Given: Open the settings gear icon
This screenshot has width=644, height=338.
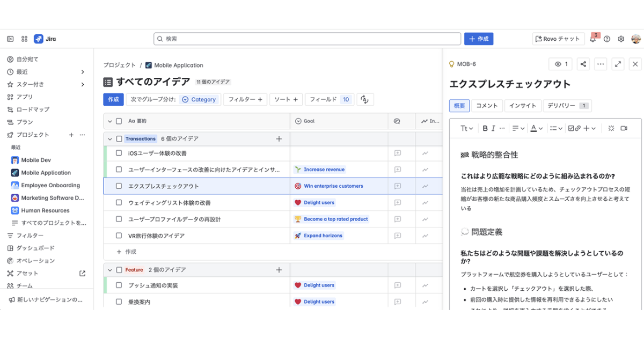Looking at the screenshot, I should point(621,39).
